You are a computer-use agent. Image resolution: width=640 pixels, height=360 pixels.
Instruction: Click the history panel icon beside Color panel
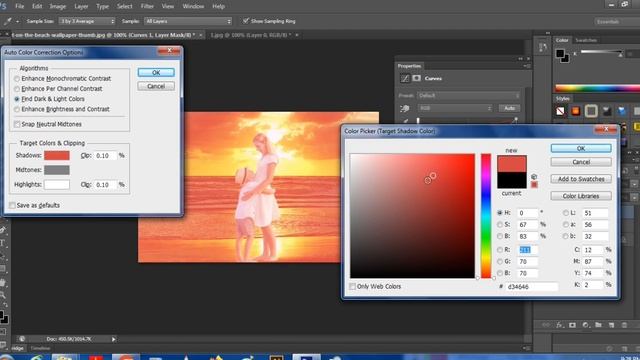542,48
